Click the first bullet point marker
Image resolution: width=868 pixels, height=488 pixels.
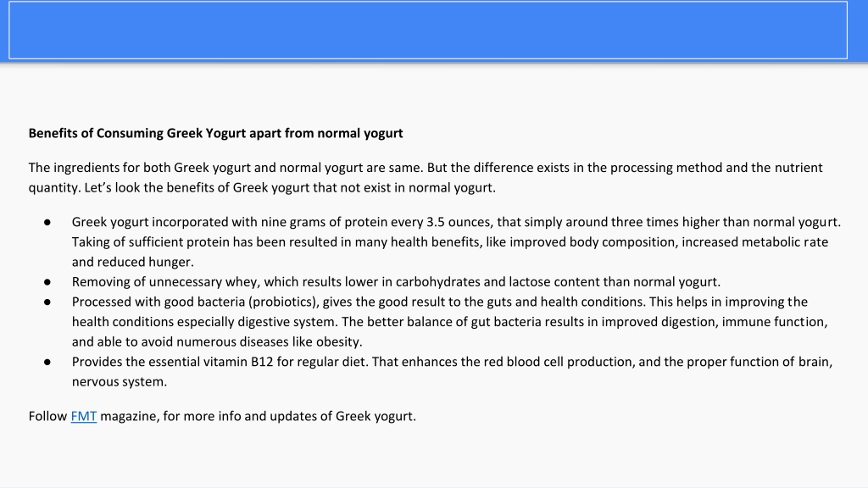[47, 223]
